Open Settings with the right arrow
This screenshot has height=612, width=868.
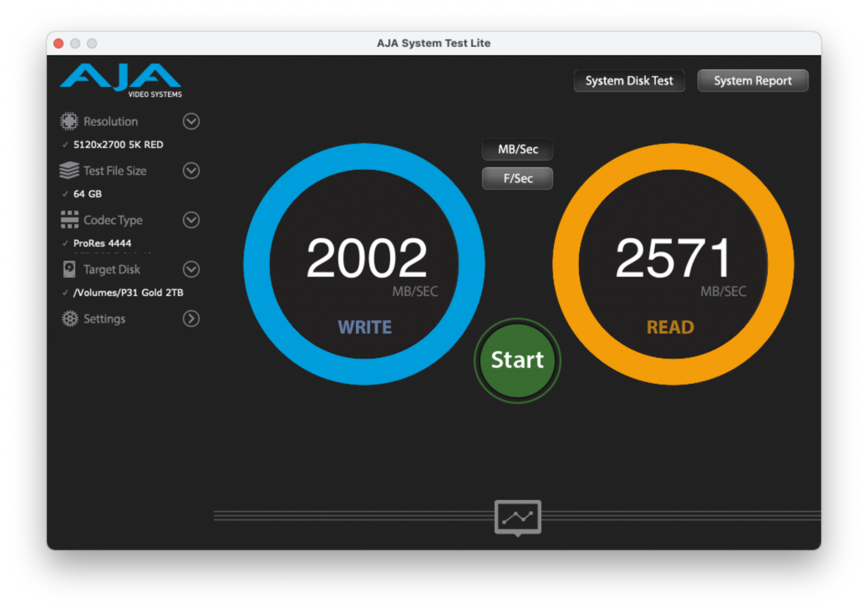pyautogui.click(x=191, y=319)
